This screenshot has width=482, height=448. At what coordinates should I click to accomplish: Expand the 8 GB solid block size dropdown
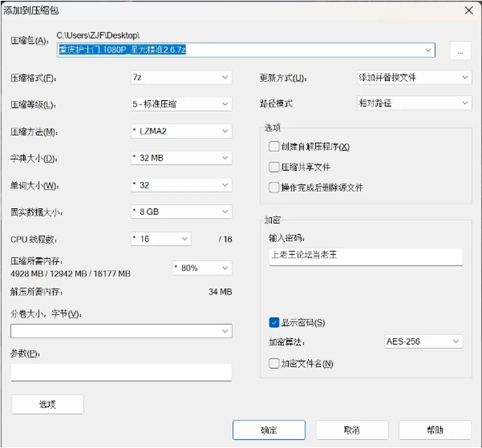click(x=181, y=212)
